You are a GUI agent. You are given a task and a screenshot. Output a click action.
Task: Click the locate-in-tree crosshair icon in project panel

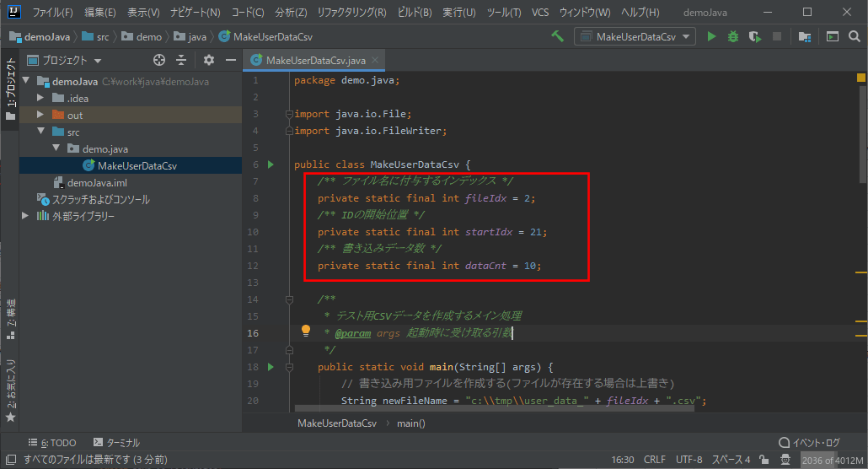point(159,60)
